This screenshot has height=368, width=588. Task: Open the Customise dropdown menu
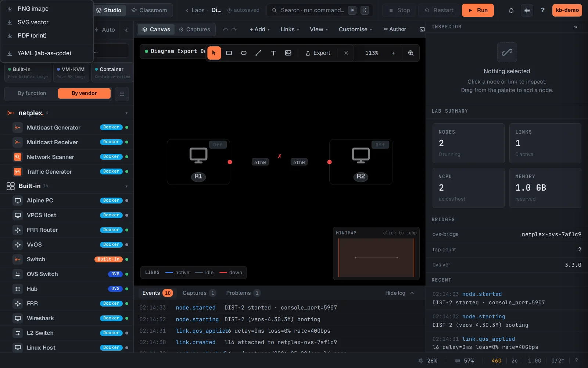tap(355, 29)
